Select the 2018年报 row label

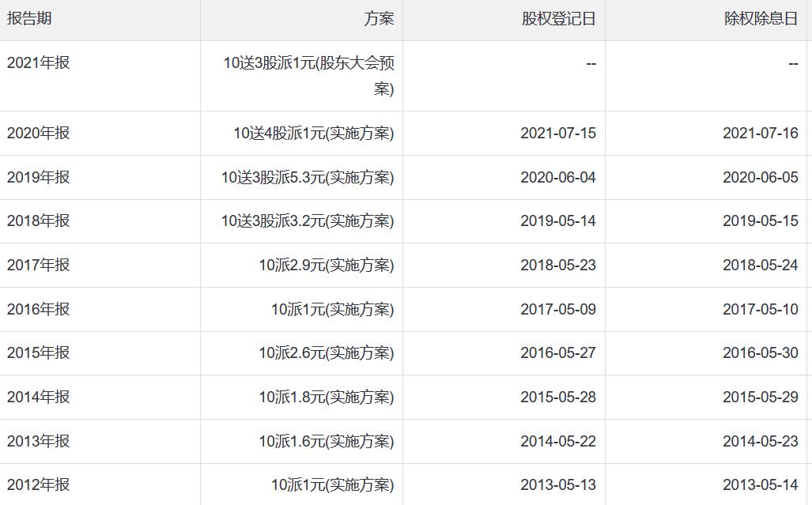click(x=38, y=220)
